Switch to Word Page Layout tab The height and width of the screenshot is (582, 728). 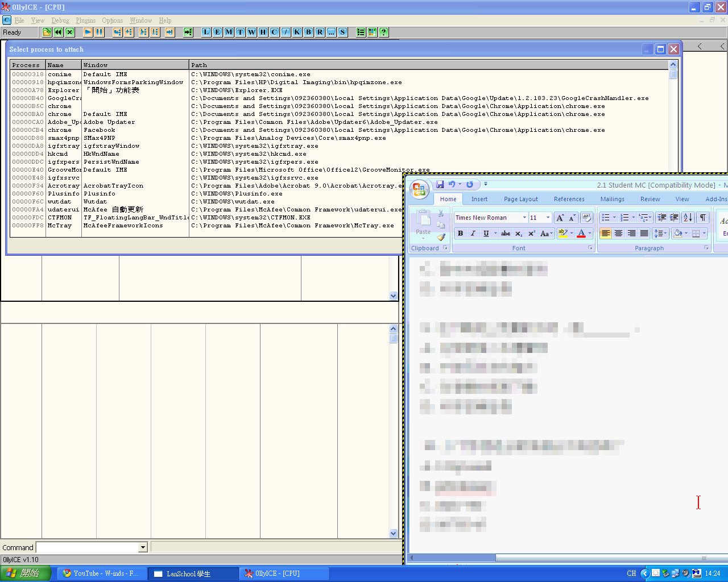521,199
